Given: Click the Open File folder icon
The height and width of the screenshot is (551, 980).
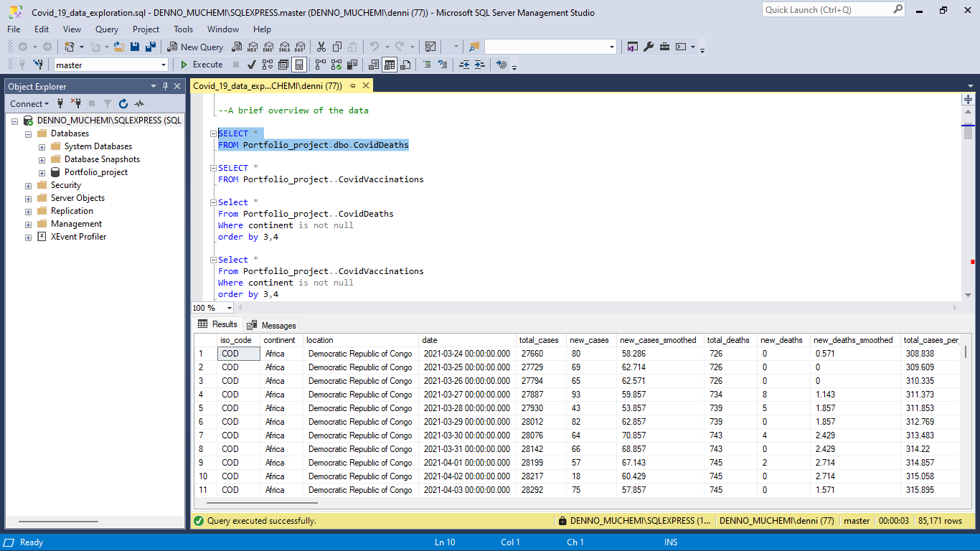Looking at the screenshot, I should [x=119, y=47].
